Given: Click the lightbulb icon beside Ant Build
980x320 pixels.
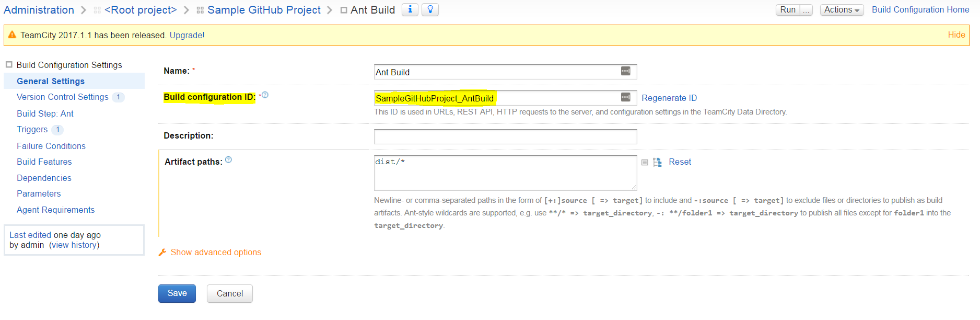Looking at the screenshot, I should 430,9.
